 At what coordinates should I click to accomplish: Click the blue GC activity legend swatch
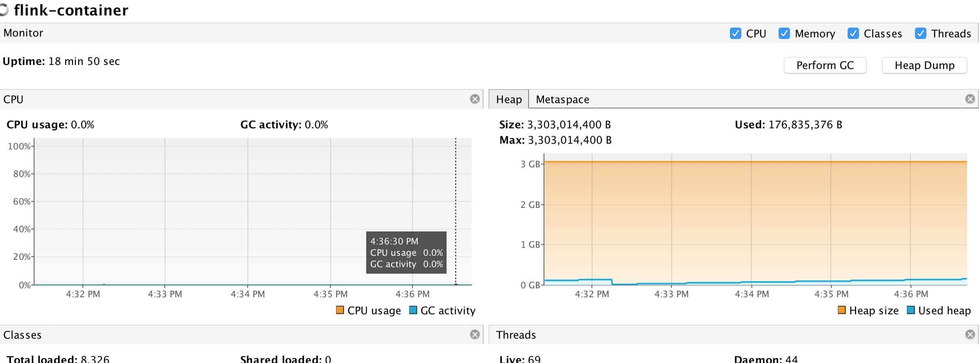click(x=413, y=310)
